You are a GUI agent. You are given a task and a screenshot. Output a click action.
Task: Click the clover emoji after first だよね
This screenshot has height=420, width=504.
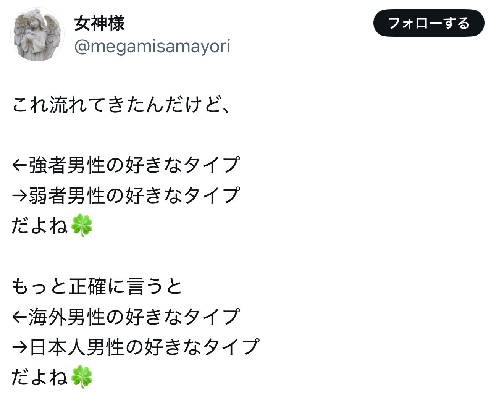point(82,226)
